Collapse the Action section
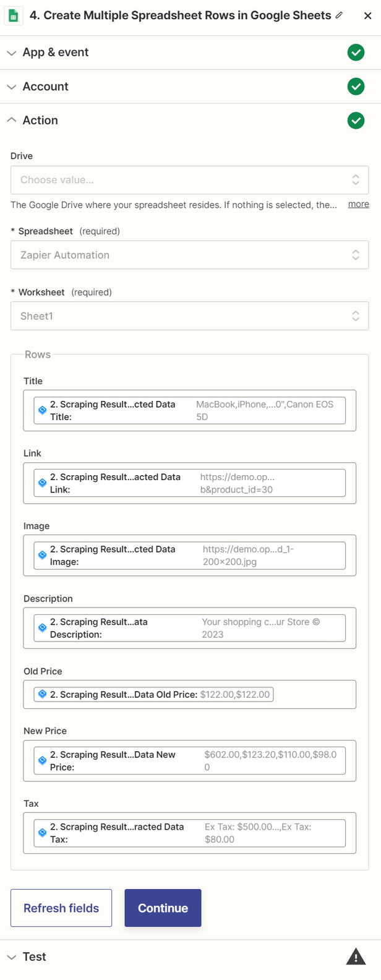Viewport: 381px width, 980px height. click(40, 121)
